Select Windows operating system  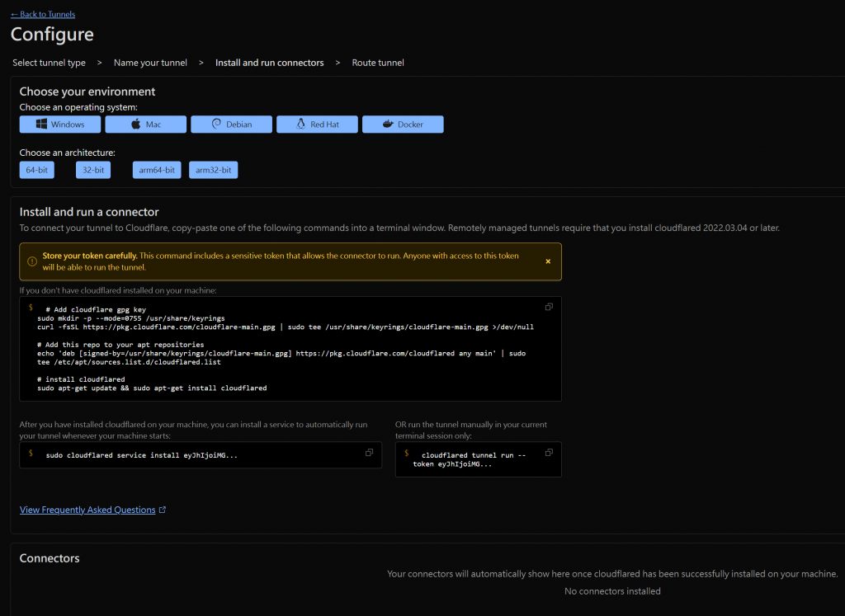point(59,125)
